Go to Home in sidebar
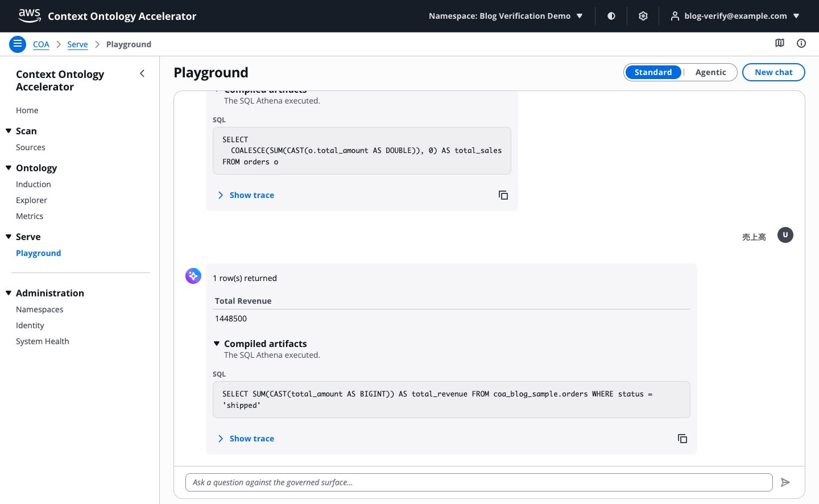This screenshot has height=504, width=819. pos(27,110)
